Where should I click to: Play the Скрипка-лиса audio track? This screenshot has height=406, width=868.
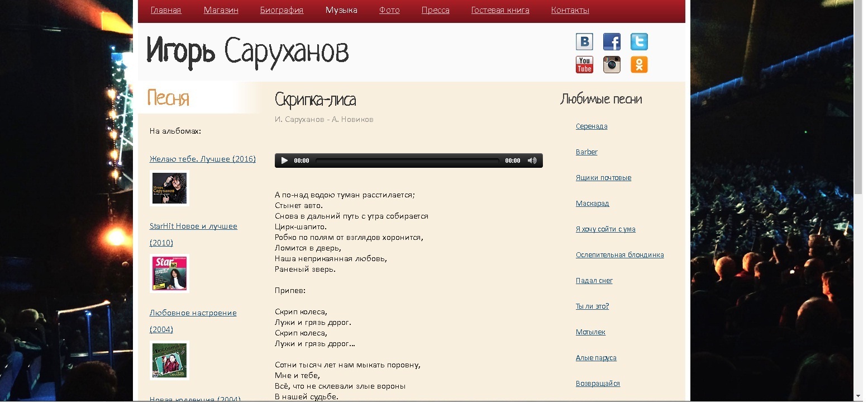(284, 160)
